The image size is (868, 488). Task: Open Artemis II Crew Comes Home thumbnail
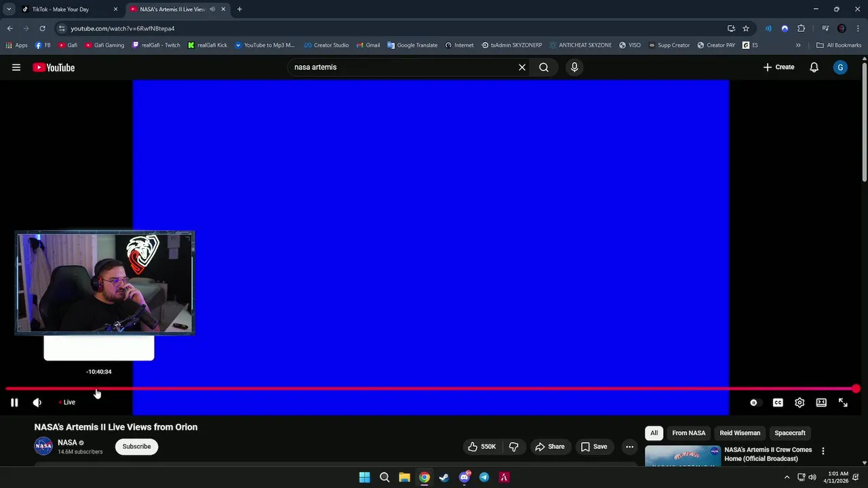coord(683,456)
